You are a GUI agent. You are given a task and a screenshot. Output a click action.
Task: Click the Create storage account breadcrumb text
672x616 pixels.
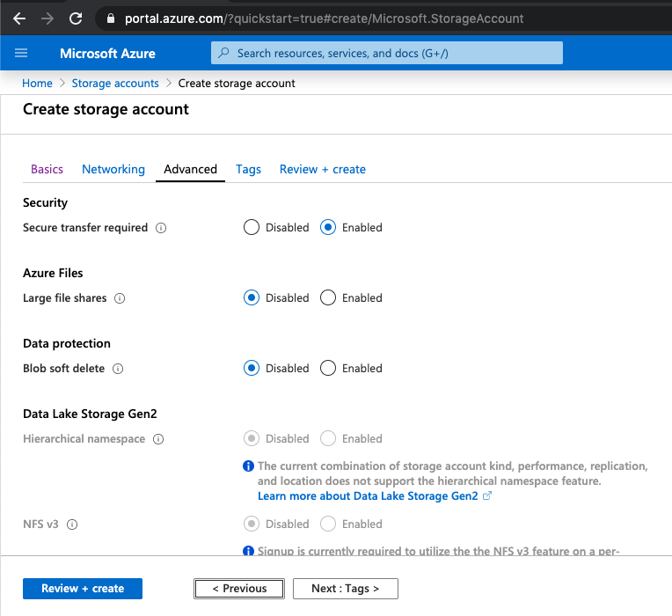(237, 84)
